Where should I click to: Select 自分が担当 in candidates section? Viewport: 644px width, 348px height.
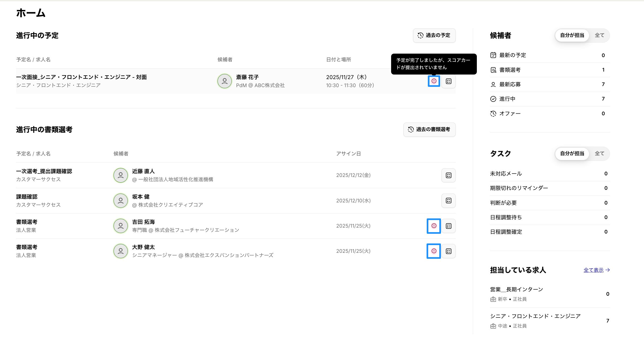coord(572,35)
